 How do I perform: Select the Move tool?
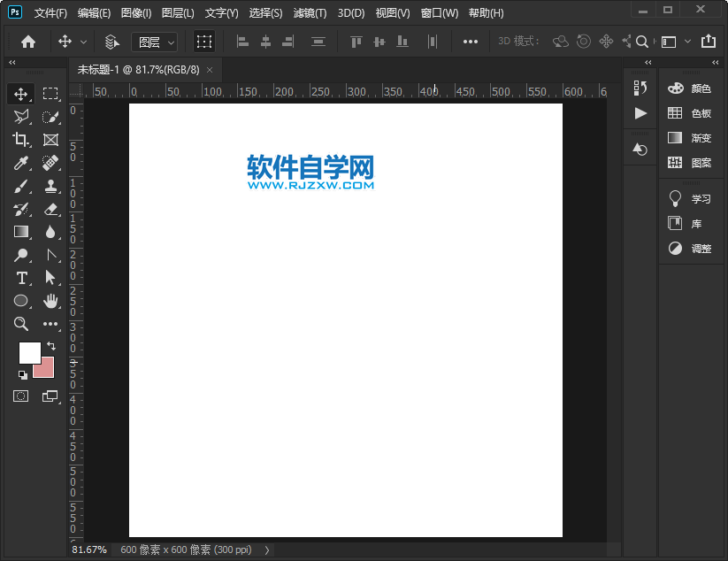point(21,93)
